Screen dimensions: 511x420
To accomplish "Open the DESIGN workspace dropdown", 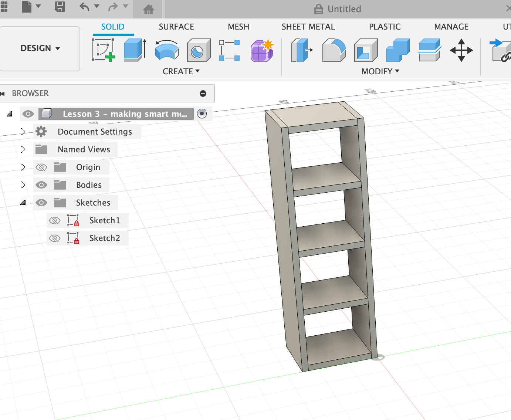I will (x=40, y=48).
